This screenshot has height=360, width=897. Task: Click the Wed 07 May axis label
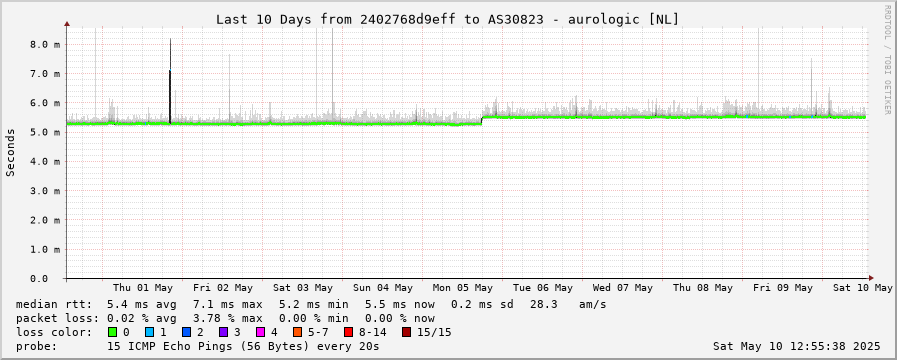tap(622, 288)
